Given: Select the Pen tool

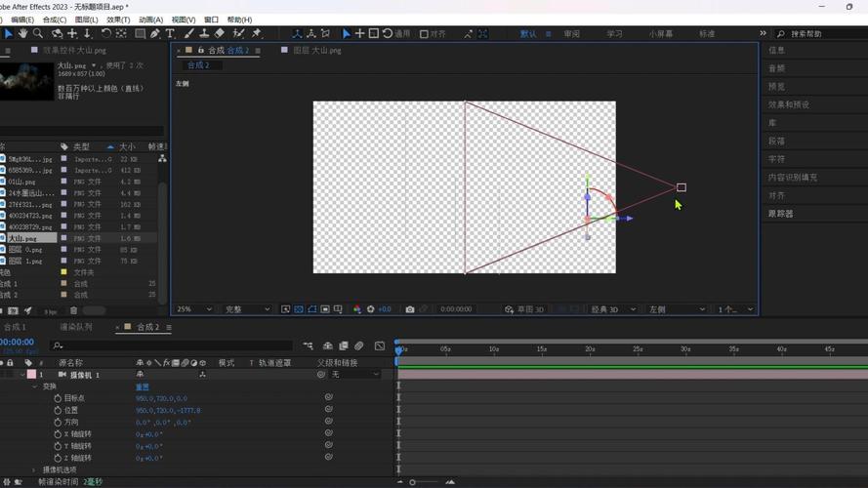Looking at the screenshot, I should [155, 34].
